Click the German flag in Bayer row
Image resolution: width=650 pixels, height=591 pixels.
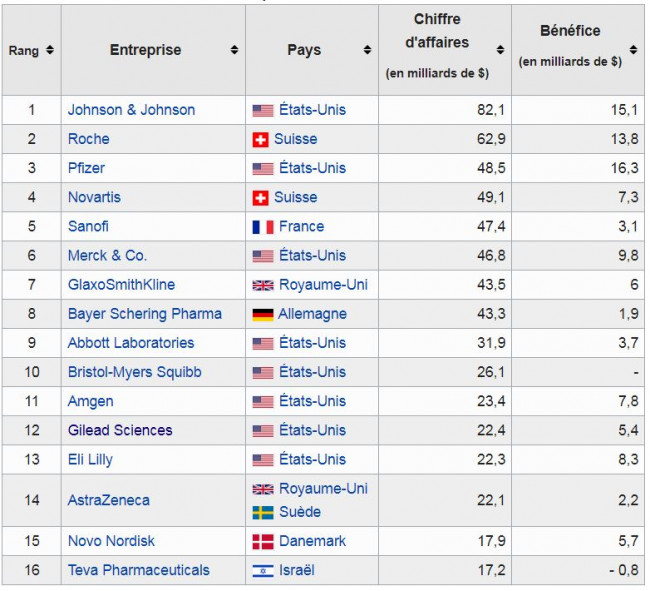click(x=263, y=315)
